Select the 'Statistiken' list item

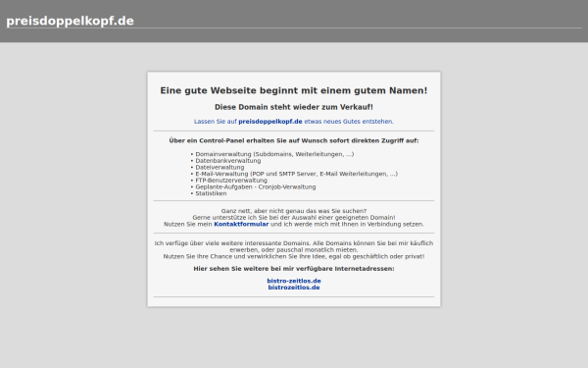(x=211, y=193)
